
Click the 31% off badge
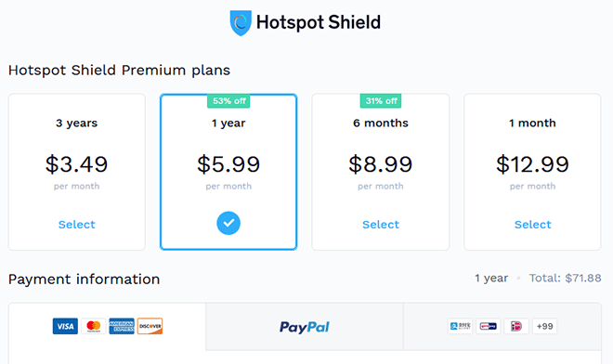381,101
